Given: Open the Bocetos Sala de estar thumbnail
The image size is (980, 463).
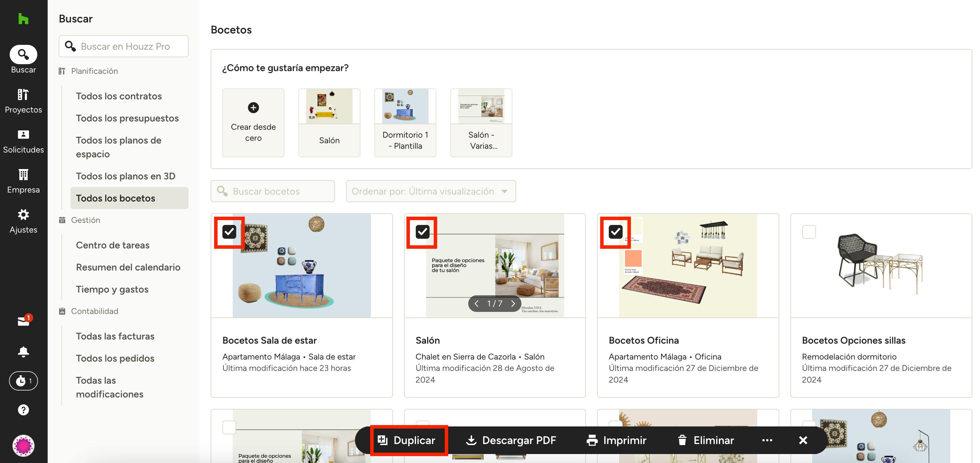Looking at the screenshot, I should pos(302,266).
